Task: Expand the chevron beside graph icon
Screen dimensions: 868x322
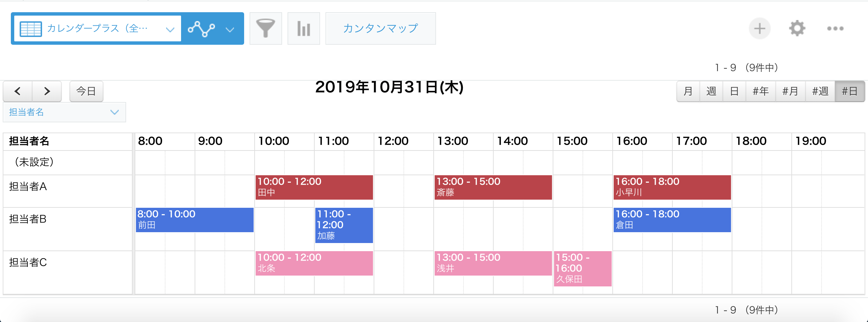Action: pos(230,29)
